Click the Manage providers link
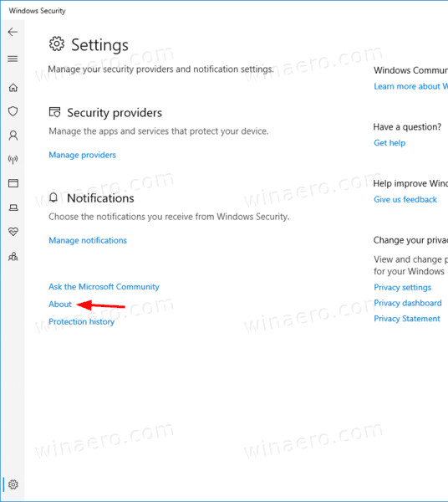Viewport: 448px width, 502px height. pos(82,156)
